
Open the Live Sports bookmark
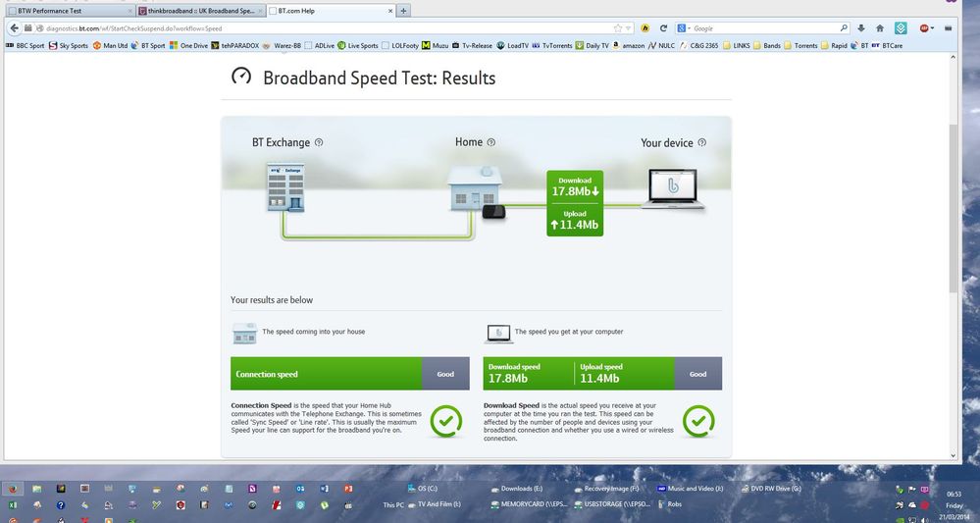pos(358,45)
